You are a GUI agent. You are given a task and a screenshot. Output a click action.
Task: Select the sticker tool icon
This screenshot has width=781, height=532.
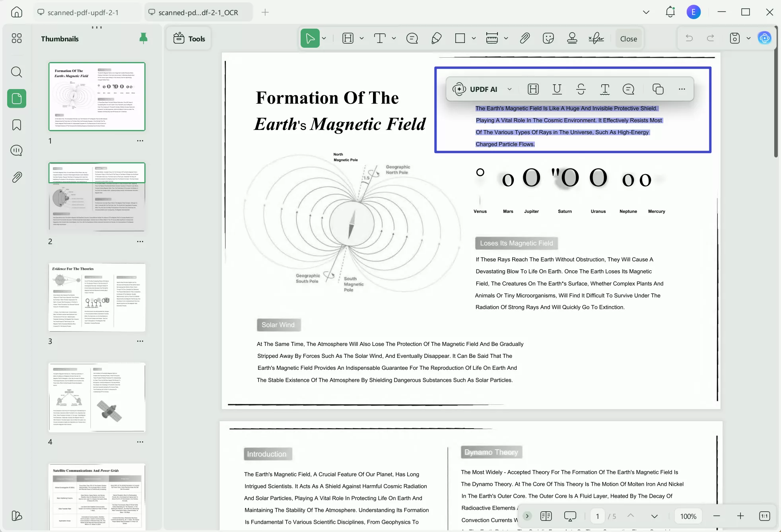[548, 39]
